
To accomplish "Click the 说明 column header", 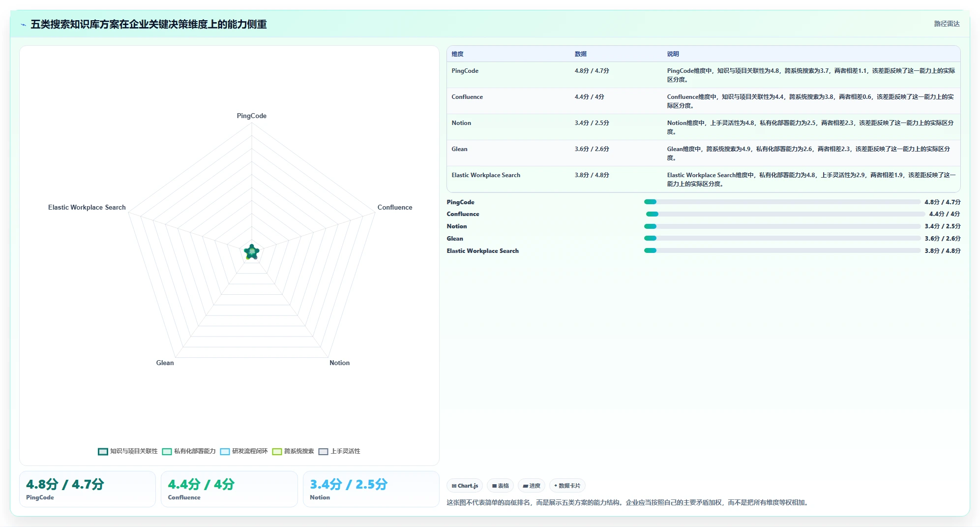I will click(x=673, y=54).
